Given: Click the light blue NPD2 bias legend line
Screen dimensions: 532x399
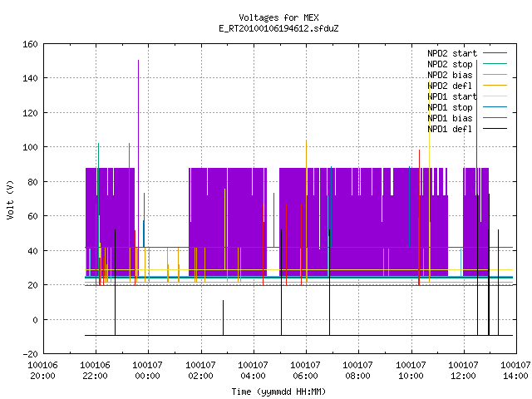Looking at the screenshot, I should (495, 74).
